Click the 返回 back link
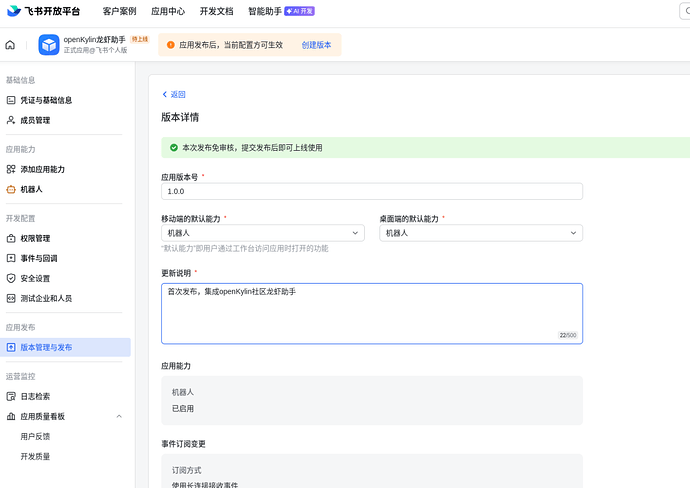Viewport: 690px width, 488px height. pos(174,94)
